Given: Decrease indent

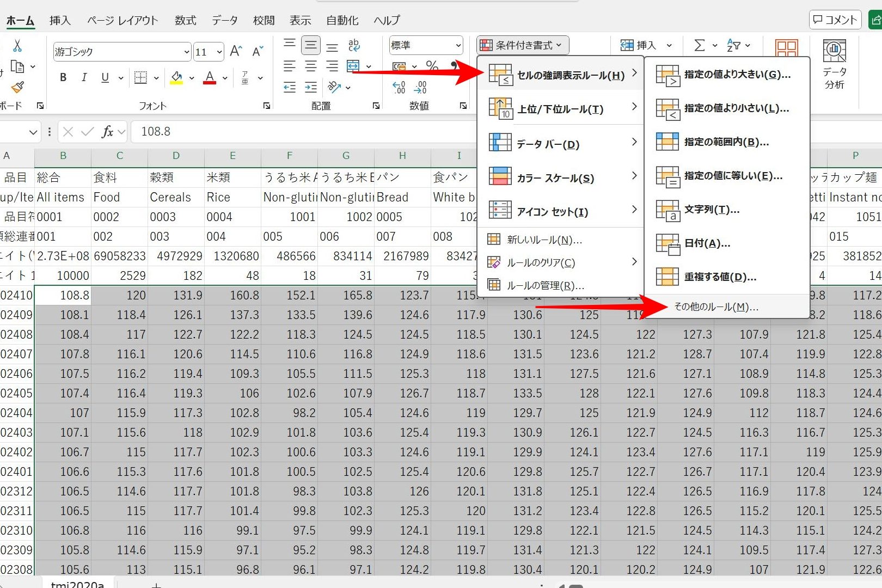Looking at the screenshot, I should click(290, 87).
